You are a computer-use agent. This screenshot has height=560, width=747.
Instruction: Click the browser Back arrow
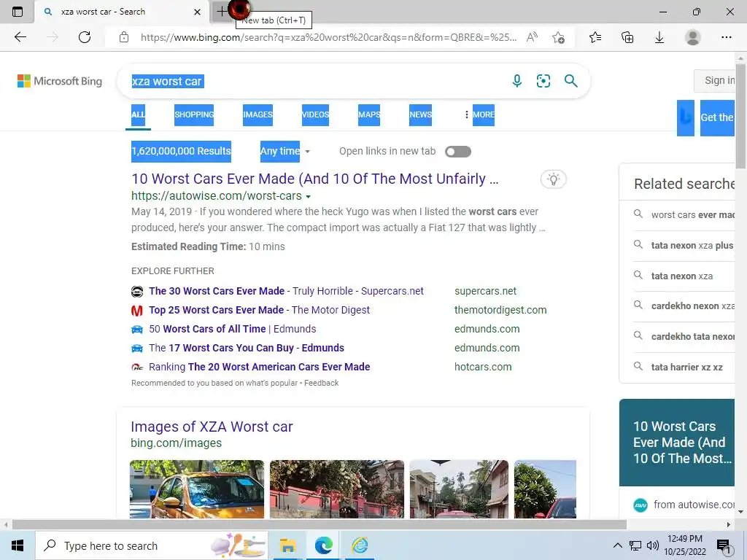20,37
